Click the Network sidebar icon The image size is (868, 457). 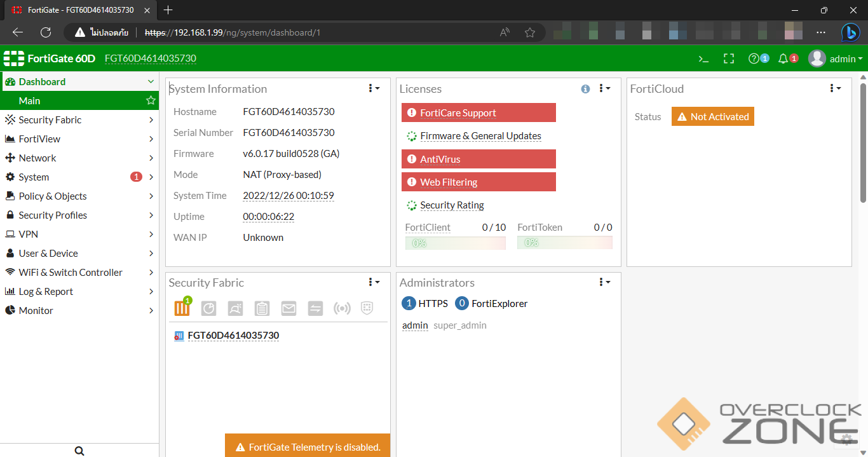[x=10, y=158]
